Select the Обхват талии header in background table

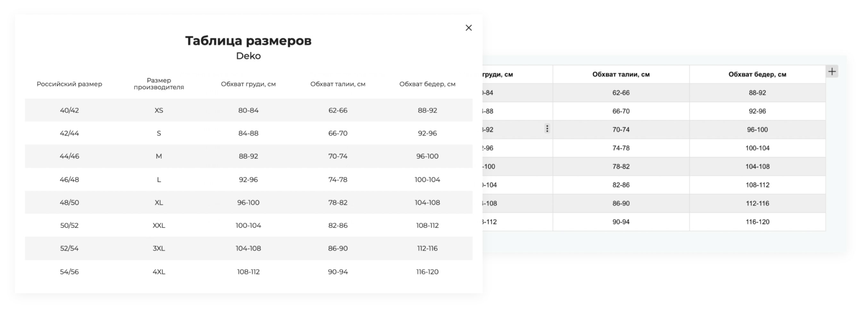click(621, 75)
